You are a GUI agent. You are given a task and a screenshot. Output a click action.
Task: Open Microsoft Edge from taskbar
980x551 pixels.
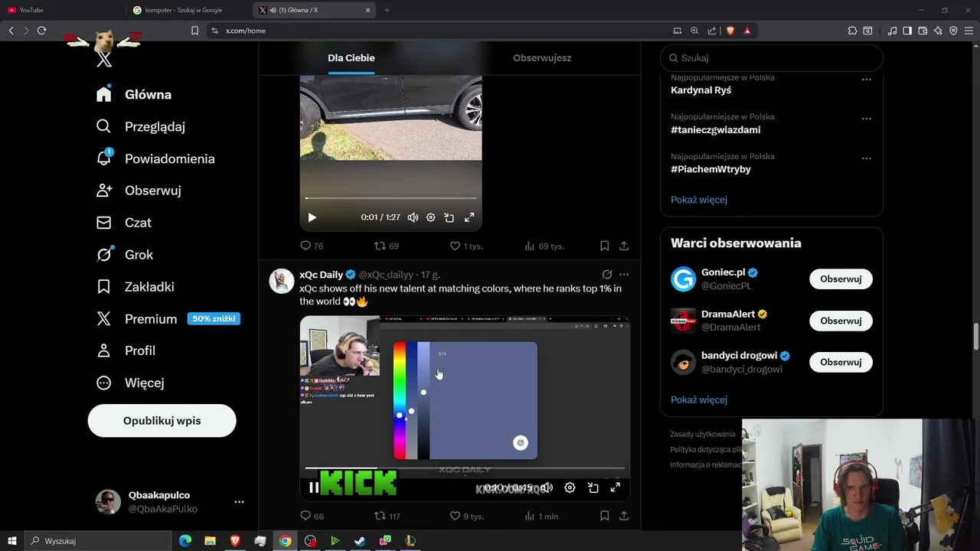tap(185, 541)
